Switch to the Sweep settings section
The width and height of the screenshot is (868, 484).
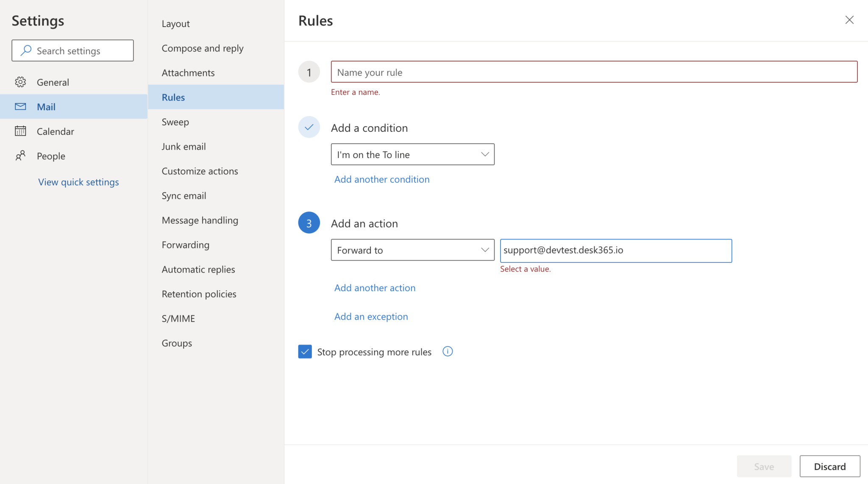click(175, 122)
